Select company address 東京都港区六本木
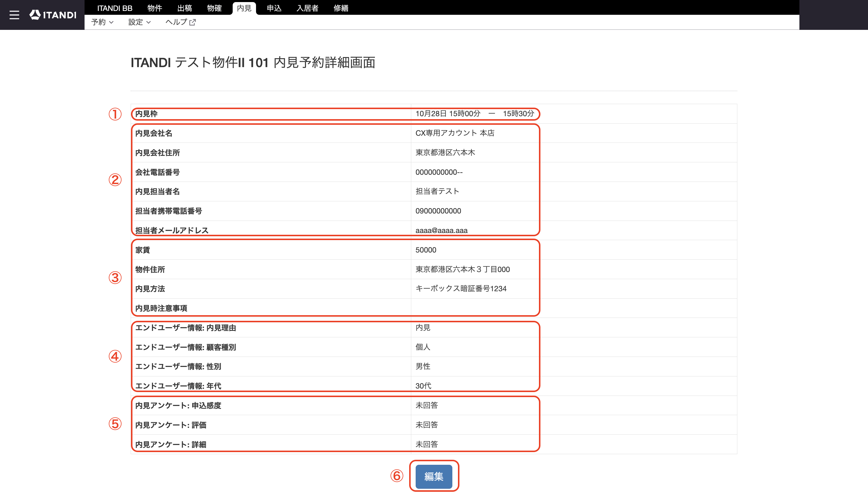868x492 pixels. (x=445, y=152)
